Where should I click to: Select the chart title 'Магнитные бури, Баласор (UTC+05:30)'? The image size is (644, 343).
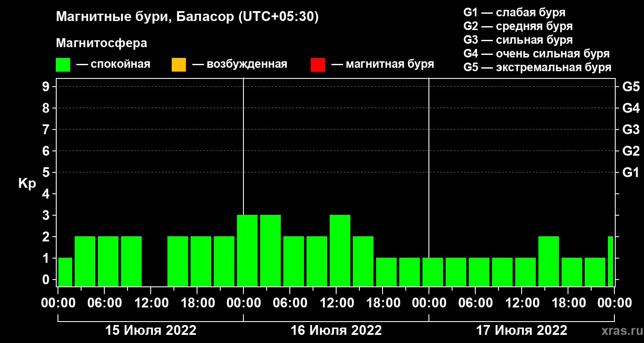[x=188, y=18]
